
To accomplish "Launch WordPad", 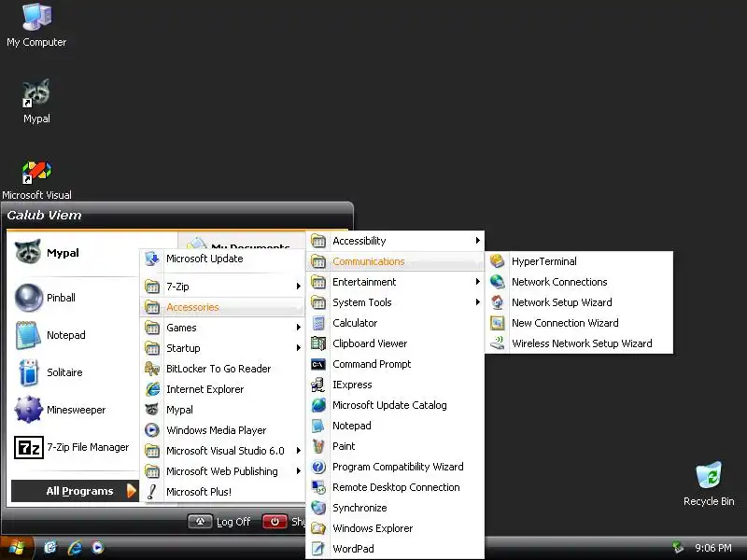I will [x=395, y=549].
